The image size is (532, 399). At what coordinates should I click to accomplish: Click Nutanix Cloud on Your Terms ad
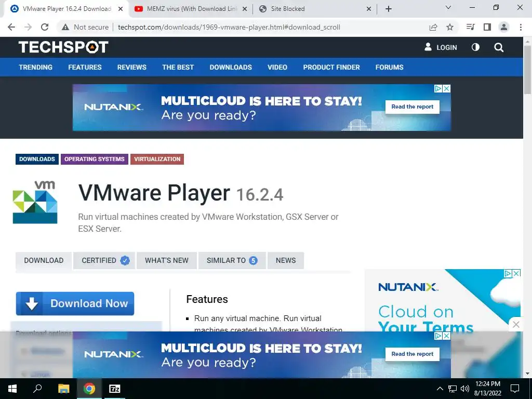point(443,300)
